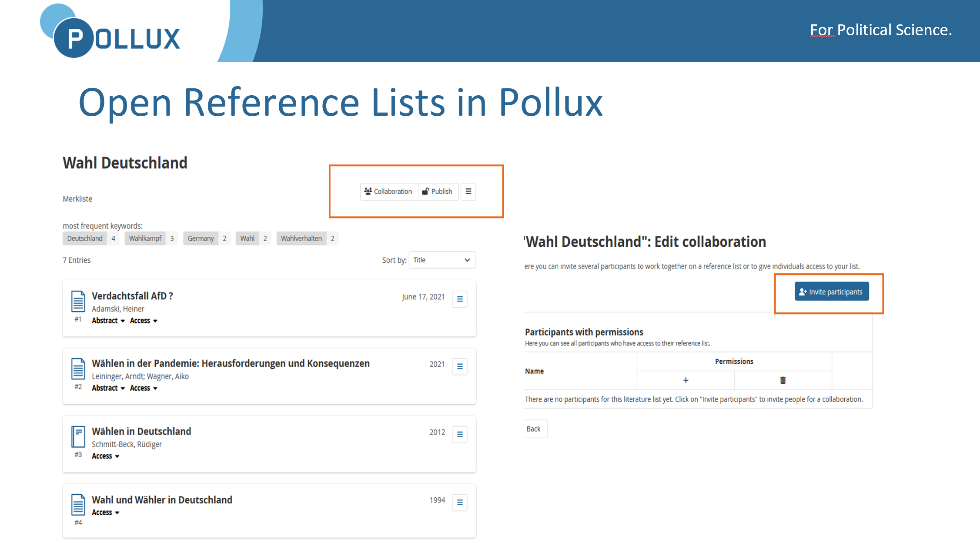Click the document icon of entry #1
980x543 pixels.
(78, 301)
